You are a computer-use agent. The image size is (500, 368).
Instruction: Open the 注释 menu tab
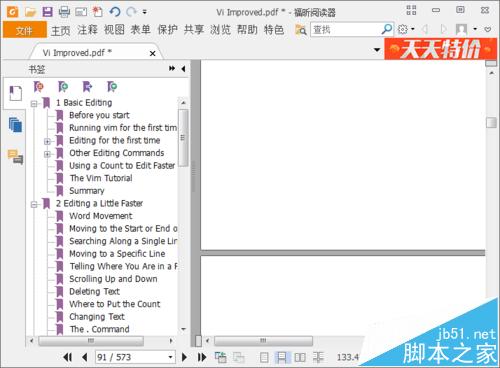87,30
